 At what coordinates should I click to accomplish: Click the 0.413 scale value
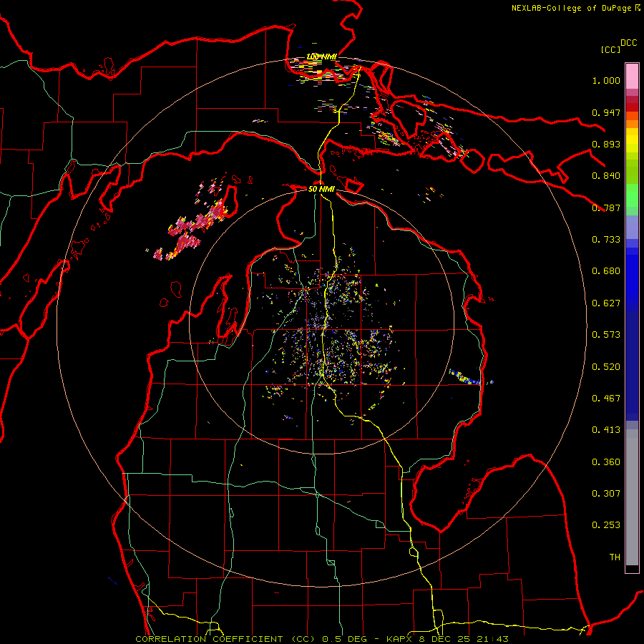pos(606,430)
